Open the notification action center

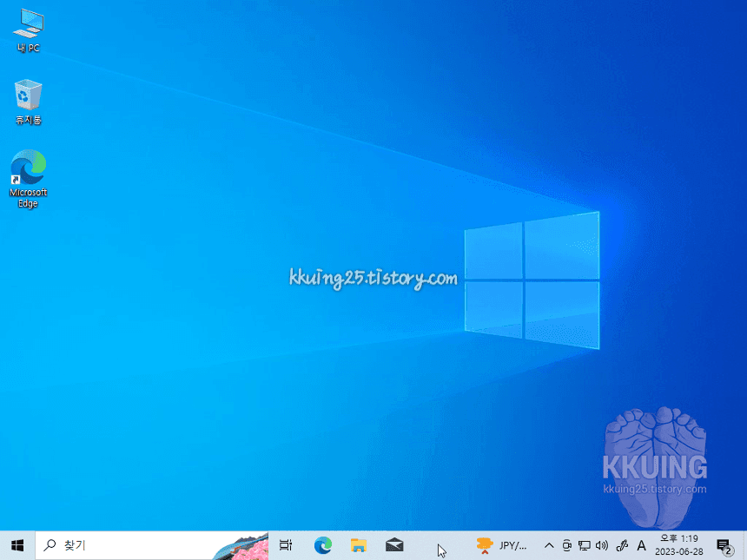[x=724, y=546]
